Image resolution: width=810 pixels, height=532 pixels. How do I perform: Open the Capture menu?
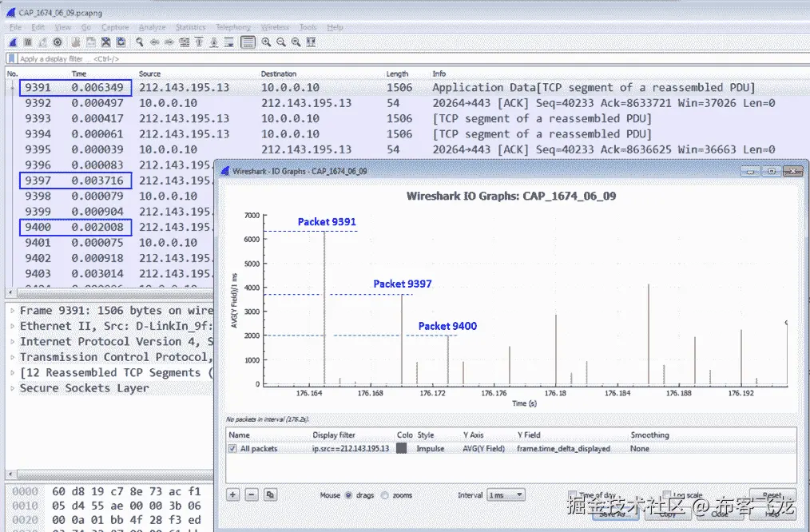coord(115,27)
